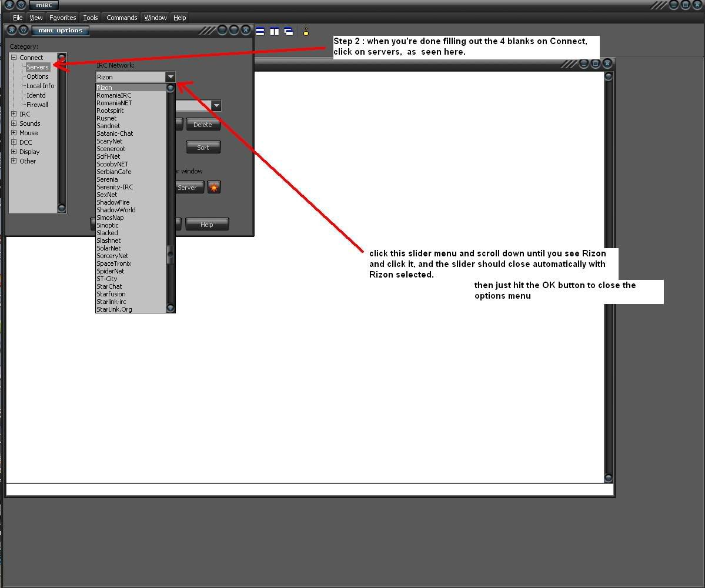This screenshot has width=705, height=588.
Task: Close the mIRC Options dialog
Action: [x=246, y=30]
